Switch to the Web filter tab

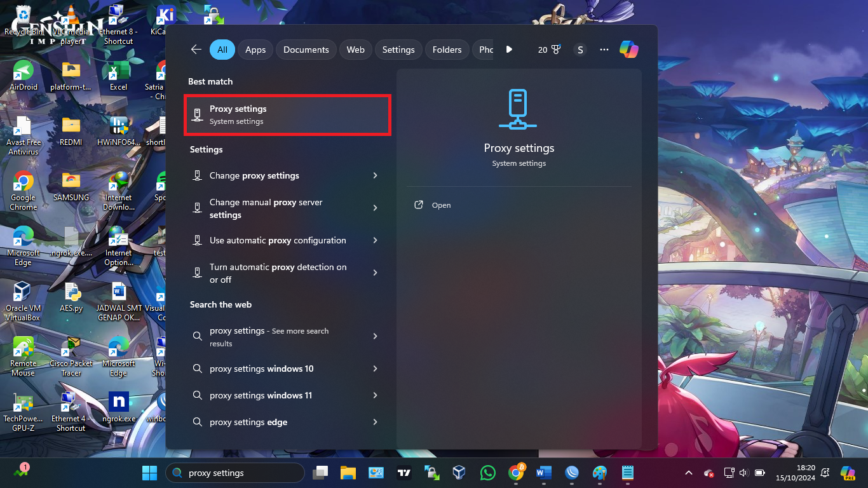pos(356,50)
